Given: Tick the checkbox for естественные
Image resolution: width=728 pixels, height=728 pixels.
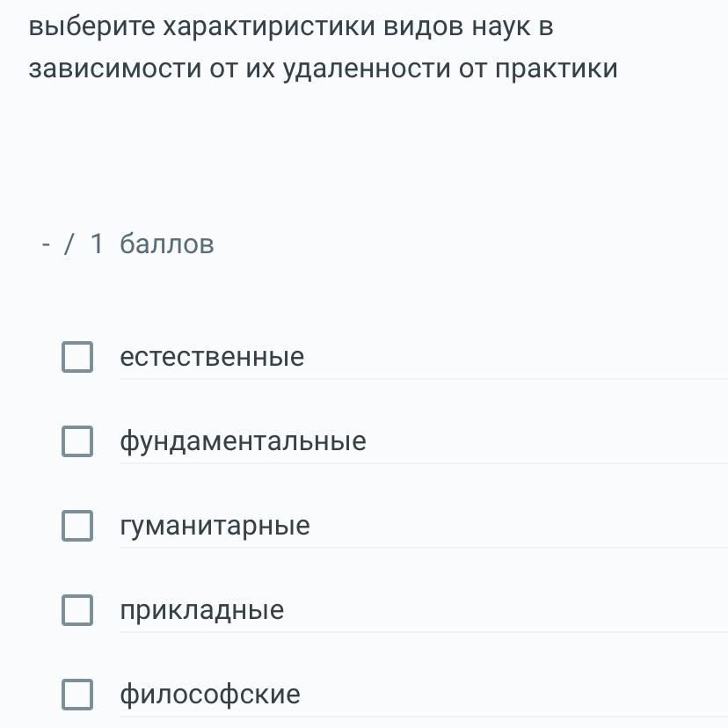Looking at the screenshot, I should pyautogui.click(x=77, y=357).
